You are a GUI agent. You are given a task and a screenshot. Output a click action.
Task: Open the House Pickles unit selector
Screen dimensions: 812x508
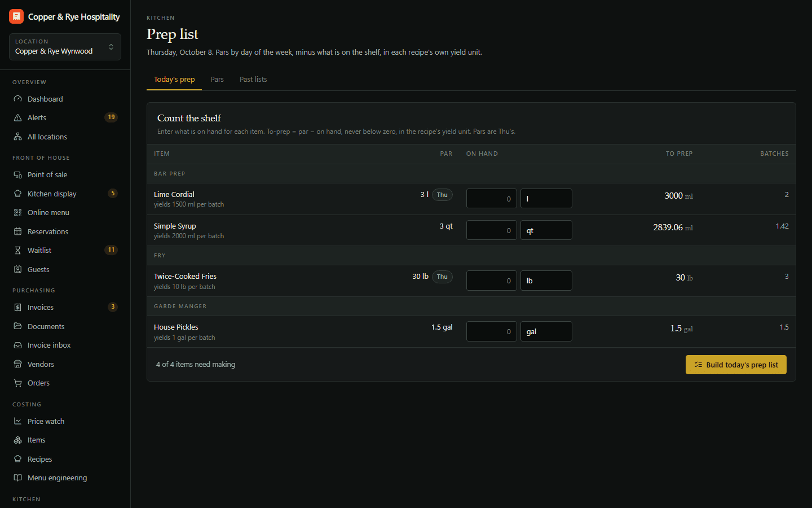pyautogui.click(x=546, y=331)
